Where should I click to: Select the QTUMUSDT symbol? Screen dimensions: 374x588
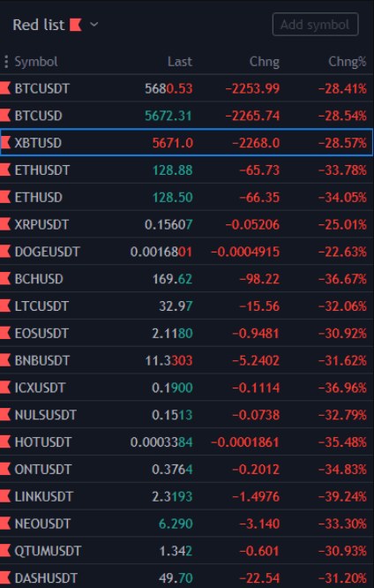(x=48, y=551)
